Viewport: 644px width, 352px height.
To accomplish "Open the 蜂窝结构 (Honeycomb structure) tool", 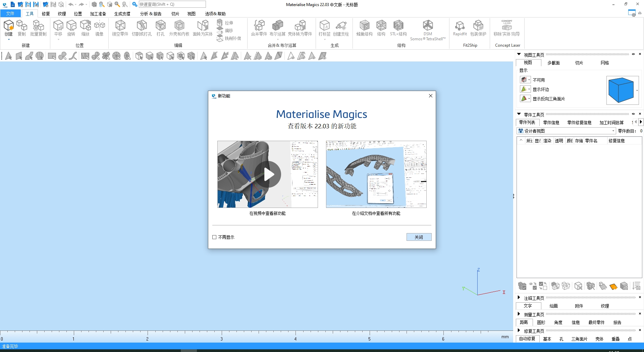I will pos(364,29).
